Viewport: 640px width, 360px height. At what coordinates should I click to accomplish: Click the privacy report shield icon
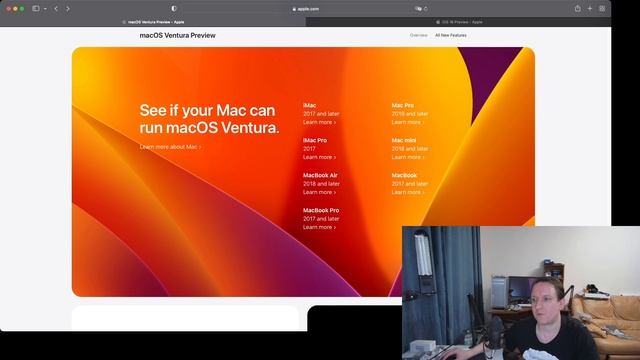coord(174,9)
